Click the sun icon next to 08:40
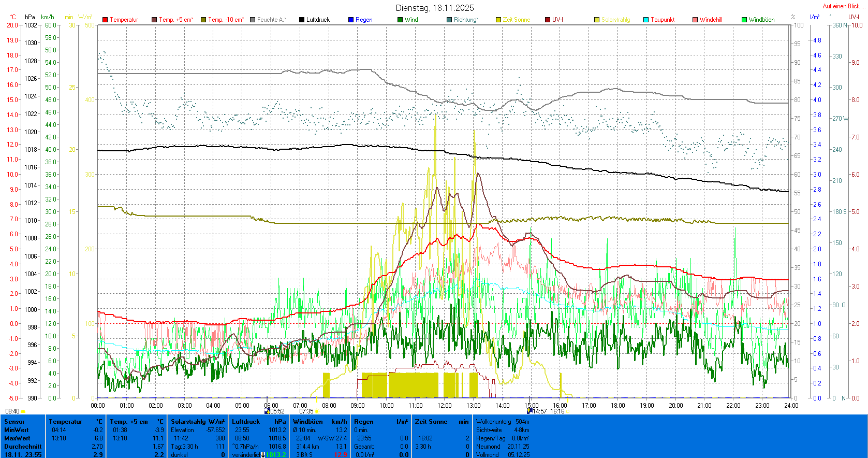The image size is (868, 458). (x=23, y=411)
